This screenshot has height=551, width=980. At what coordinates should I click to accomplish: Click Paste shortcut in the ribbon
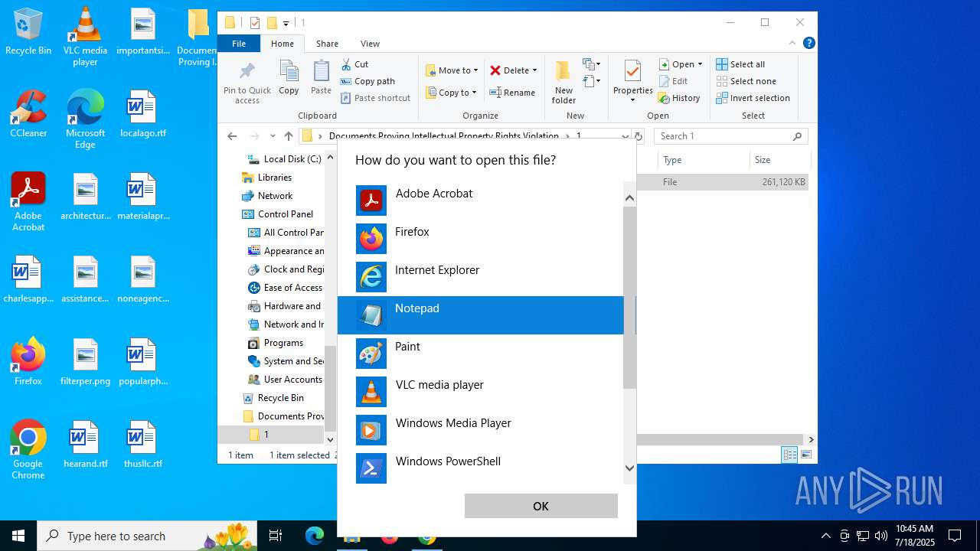[375, 98]
